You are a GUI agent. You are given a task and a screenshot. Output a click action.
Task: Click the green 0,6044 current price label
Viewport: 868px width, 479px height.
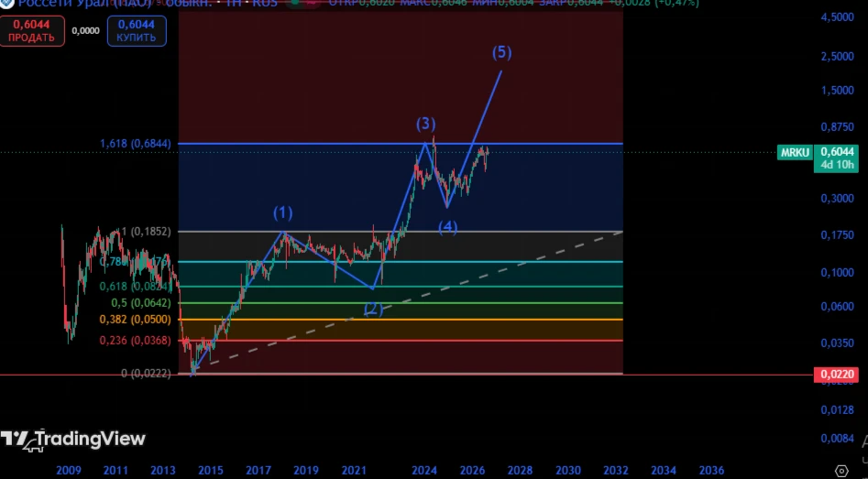tap(837, 151)
